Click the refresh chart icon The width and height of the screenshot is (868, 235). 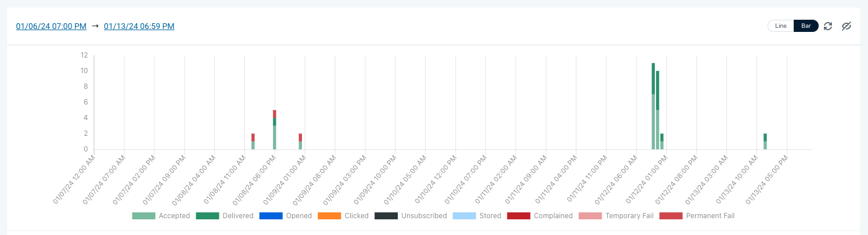click(829, 26)
